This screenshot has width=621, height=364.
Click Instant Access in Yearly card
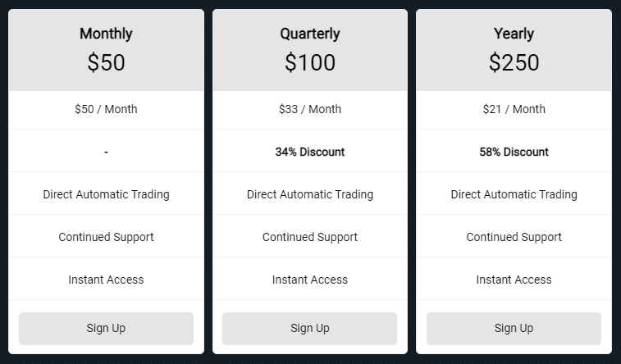pyautogui.click(x=514, y=280)
